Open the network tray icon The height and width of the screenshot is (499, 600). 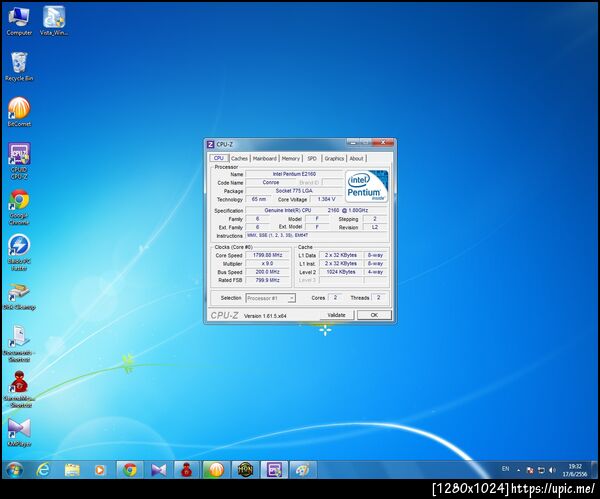(541, 470)
